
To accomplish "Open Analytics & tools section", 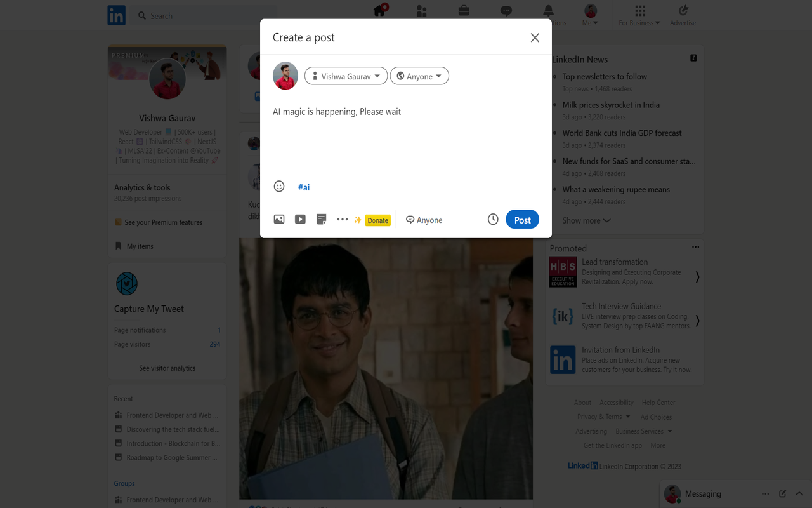I will (142, 187).
